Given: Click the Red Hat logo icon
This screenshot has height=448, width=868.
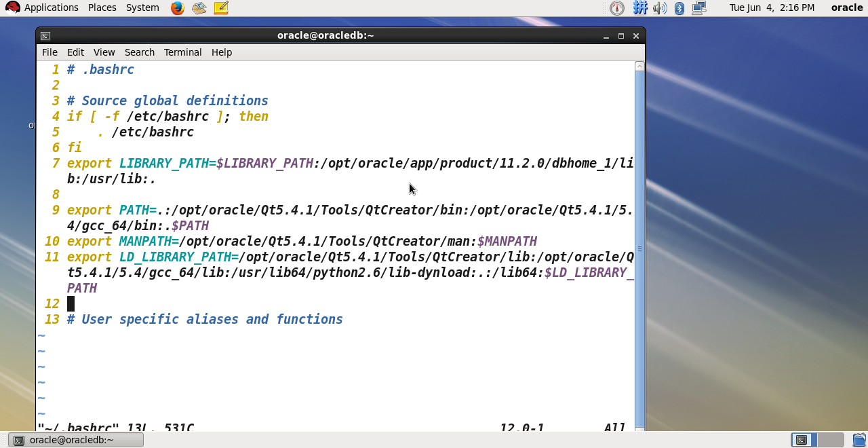Looking at the screenshot, I should pyautogui.click(x=12, y=7).
